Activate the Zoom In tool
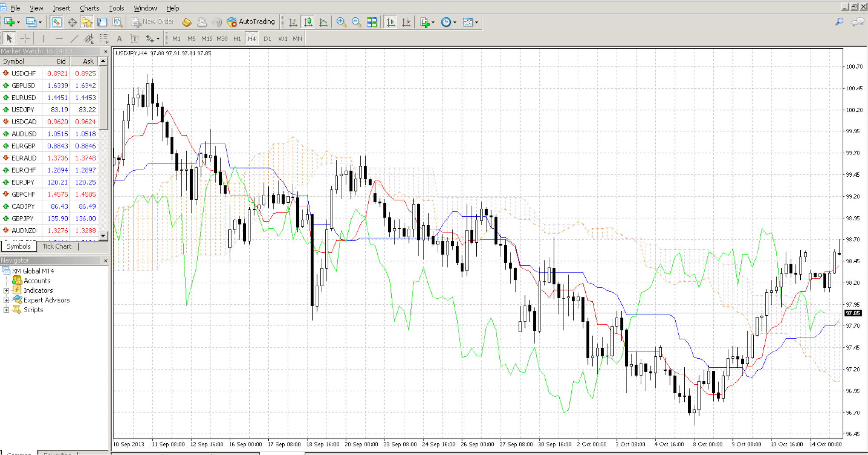 point(341,22)
